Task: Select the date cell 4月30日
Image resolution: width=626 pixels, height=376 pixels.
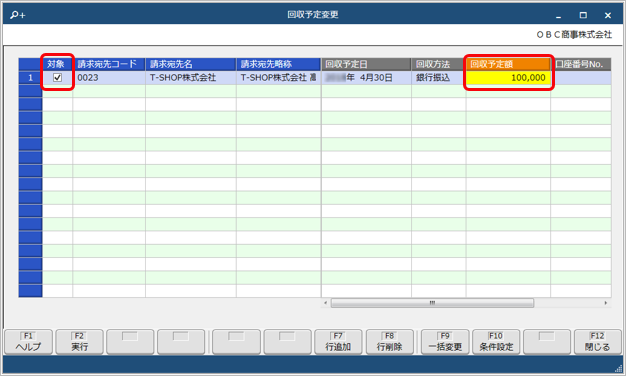Action: click(x=366, y=78)
